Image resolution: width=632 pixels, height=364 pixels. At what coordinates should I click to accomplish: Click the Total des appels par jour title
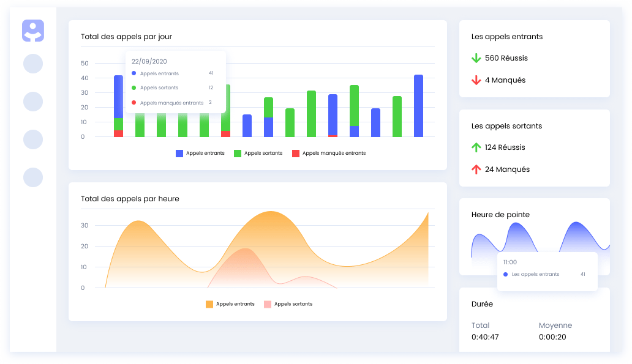(126, 37)
